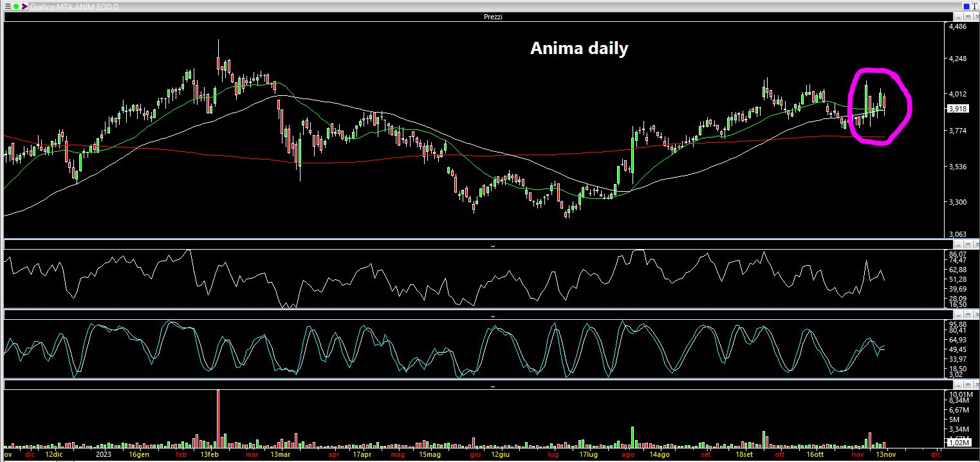Click the 15mag date label
Image resolution: width=980 pixels, height=462 pixels.
click(430, 454)
